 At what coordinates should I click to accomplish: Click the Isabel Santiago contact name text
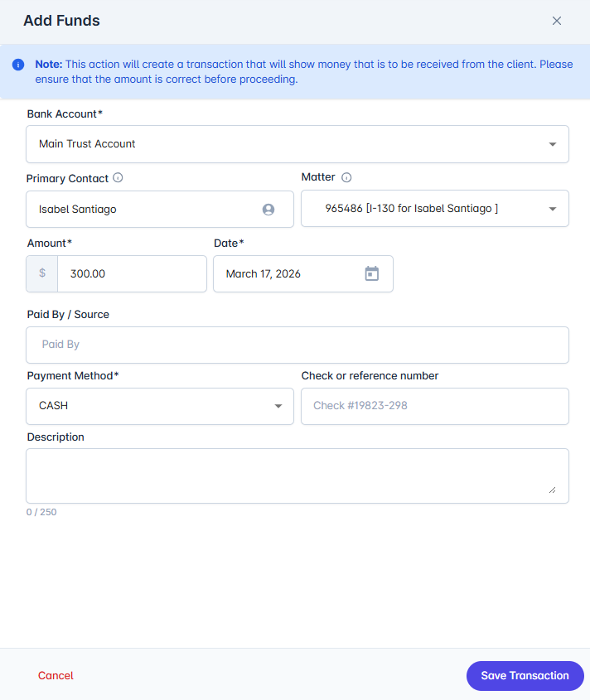pyautogui.click(x=78, y=210)
